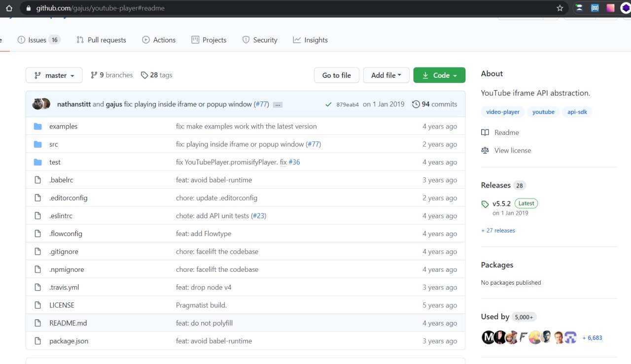
Task: Open the #36 issue link
Action: [x=294, y=162]
